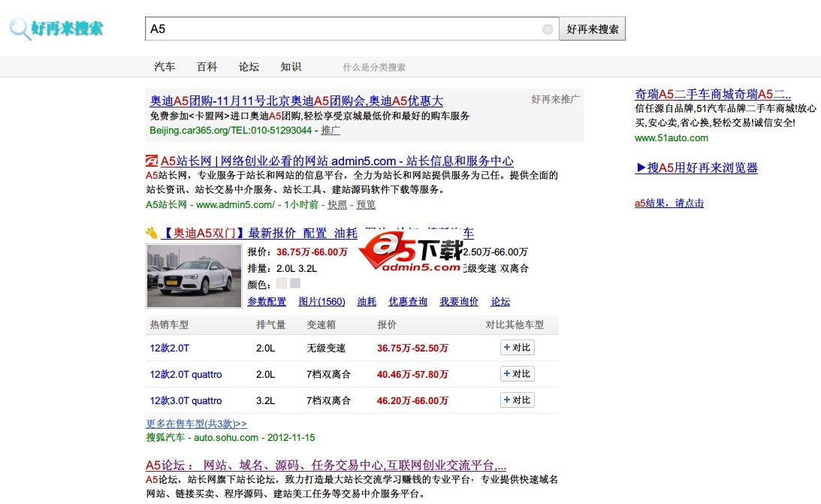Click the yellow icon beside 奥迪A5双门 result
The height and width of the screenshot is (504, 821).
[x=151, y=233]
